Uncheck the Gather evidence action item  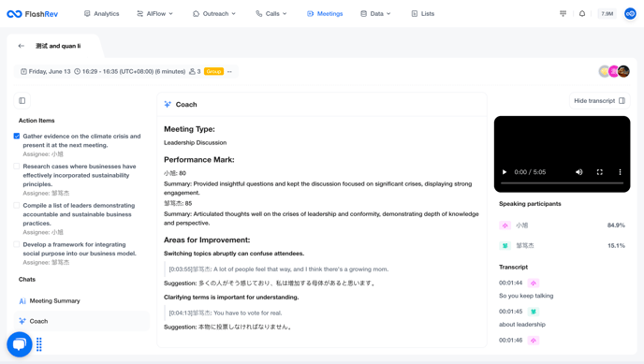17,136
